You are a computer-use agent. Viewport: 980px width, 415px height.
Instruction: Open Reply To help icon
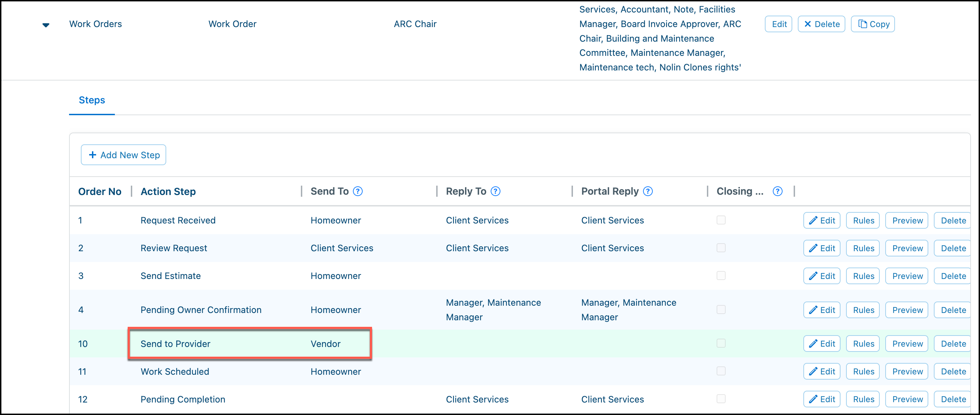[495, 191]
